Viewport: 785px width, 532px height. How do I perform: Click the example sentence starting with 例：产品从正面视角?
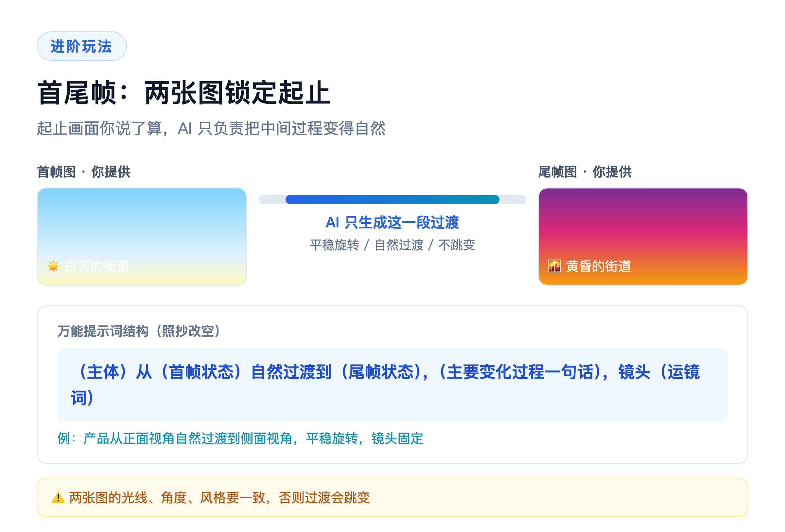point(240,438)
